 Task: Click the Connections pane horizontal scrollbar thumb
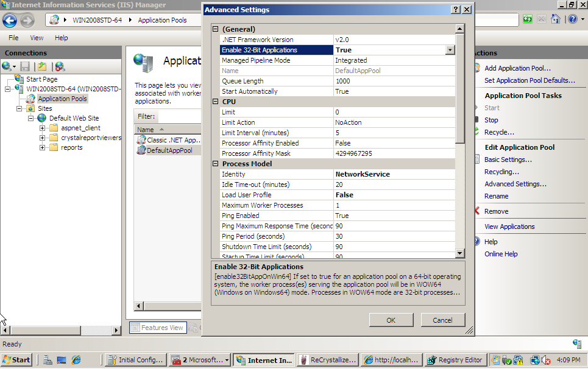(46, 331)
